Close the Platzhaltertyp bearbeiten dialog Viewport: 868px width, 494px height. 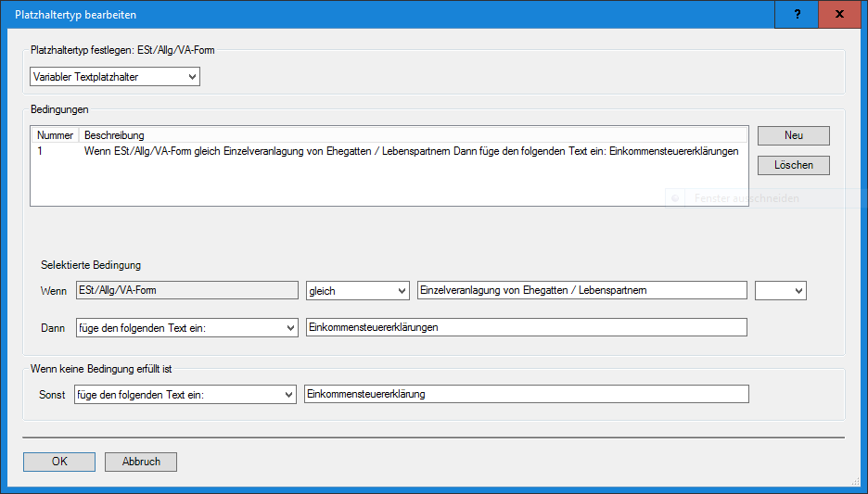click(840, 15)
